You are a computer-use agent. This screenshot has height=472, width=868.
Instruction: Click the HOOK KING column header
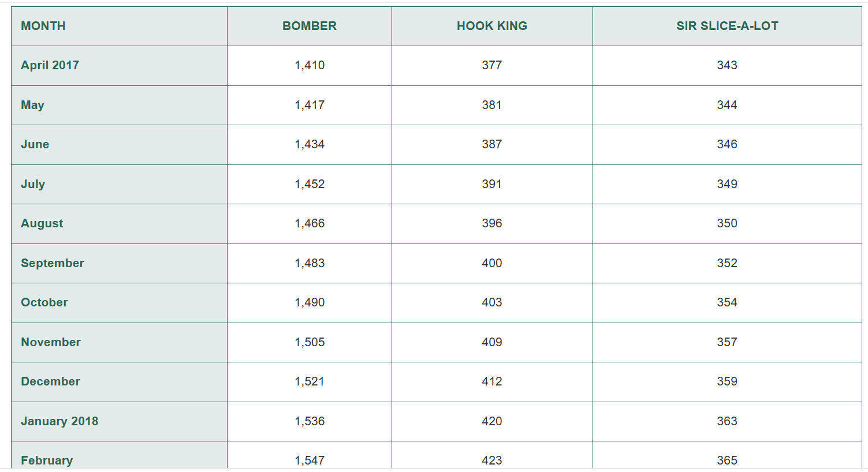coord(492,26)
